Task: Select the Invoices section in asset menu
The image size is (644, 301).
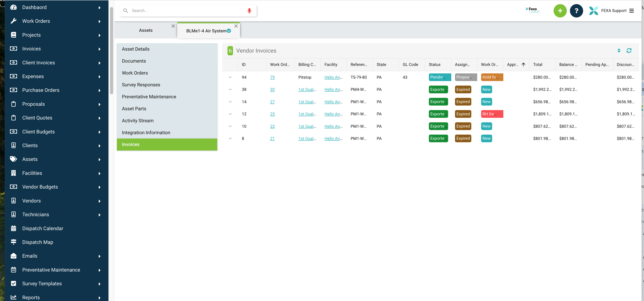Action: click(x=167, y=144)
